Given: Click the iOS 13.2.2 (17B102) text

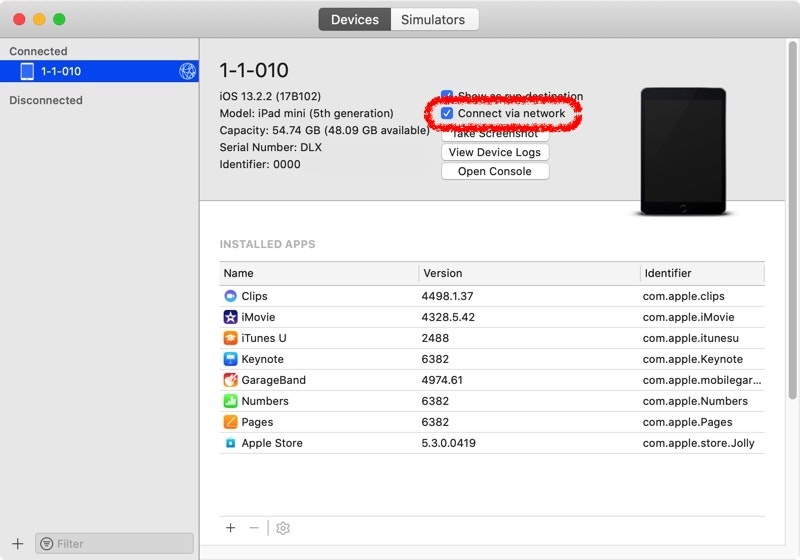Looking at the screenshot, I should click(x=270, y=96).
